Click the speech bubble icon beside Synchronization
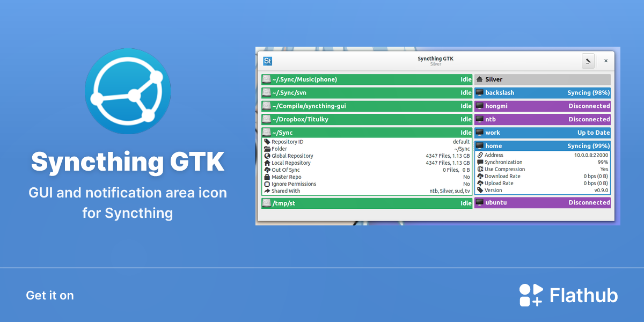This screenshot has height=322, width=644. point(480,162)
